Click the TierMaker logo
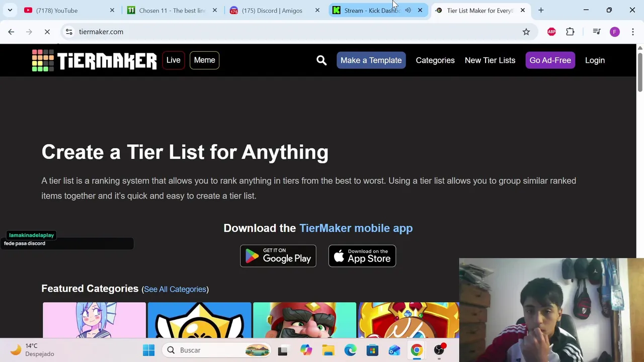The height and width of the screenshot is (362, 644). pos(94,60)
